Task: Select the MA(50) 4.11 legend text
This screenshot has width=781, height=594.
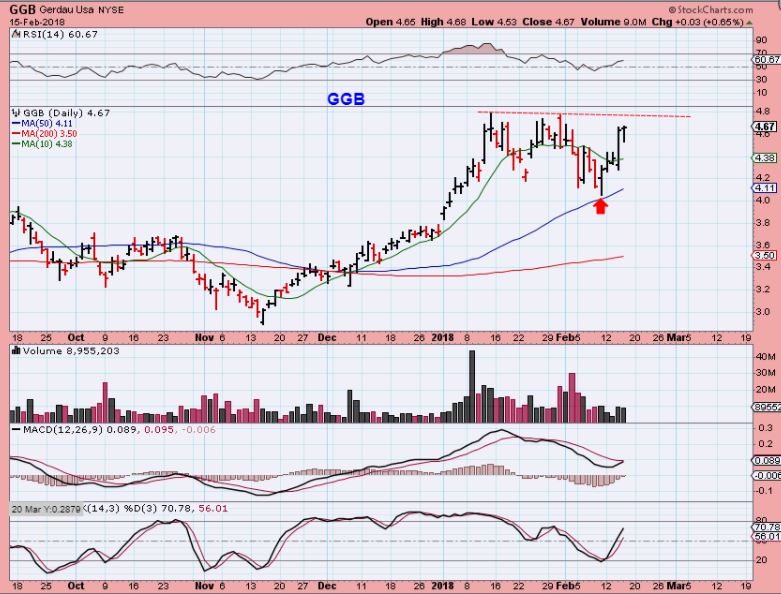Action: click(47, 123)
